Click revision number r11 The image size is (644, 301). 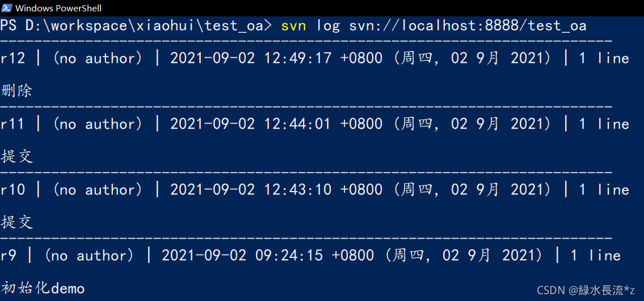(12, 124)
